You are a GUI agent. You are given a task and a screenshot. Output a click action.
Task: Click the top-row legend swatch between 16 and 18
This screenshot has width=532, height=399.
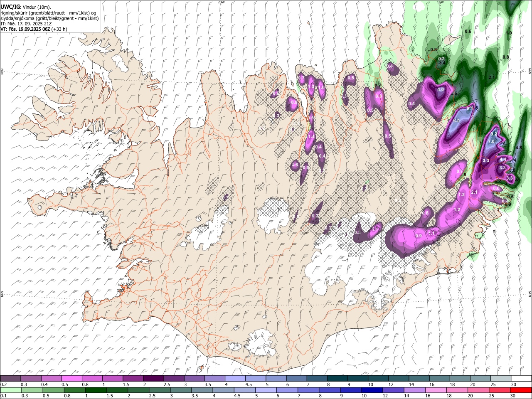pos(439,379)
